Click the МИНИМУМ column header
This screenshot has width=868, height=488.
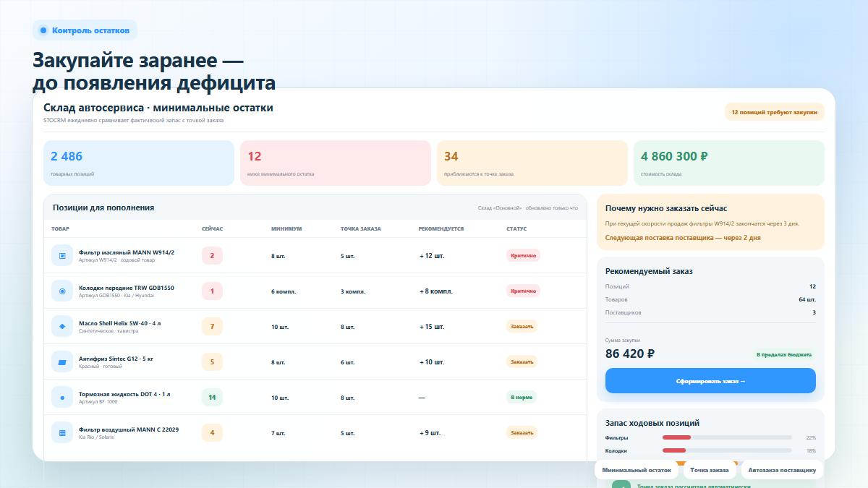(286, 228)
